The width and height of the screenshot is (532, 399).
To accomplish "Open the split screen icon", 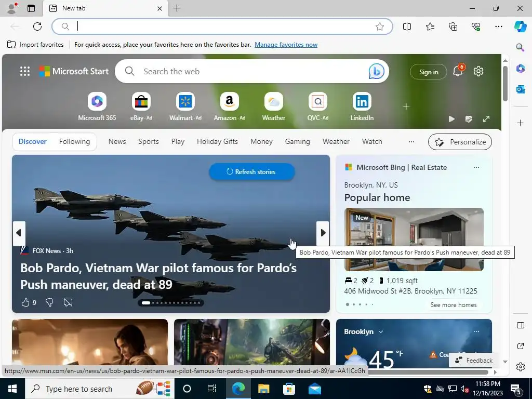I will pyautogui.click(x=407, y=26).
